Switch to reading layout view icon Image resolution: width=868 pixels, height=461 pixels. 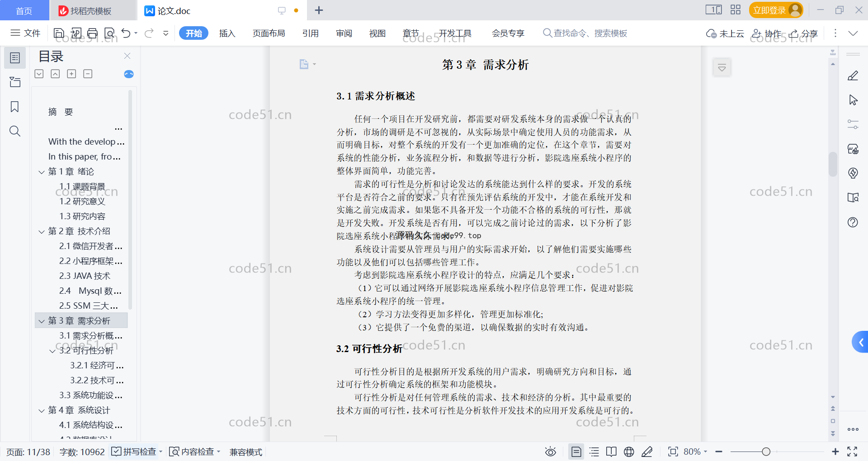(611, 452)
